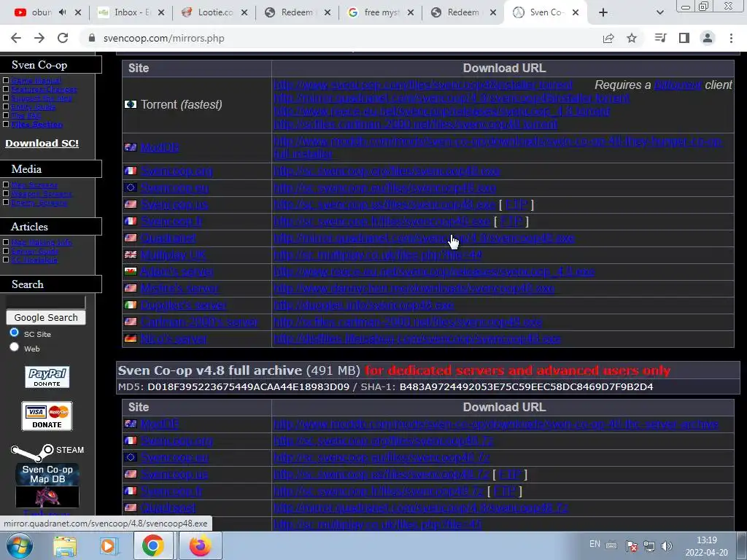The width and height of the screenshot is (747, 560).
Task: Close the Lootie.co tab
Action: pyautogui.click(x=244, y=12)
